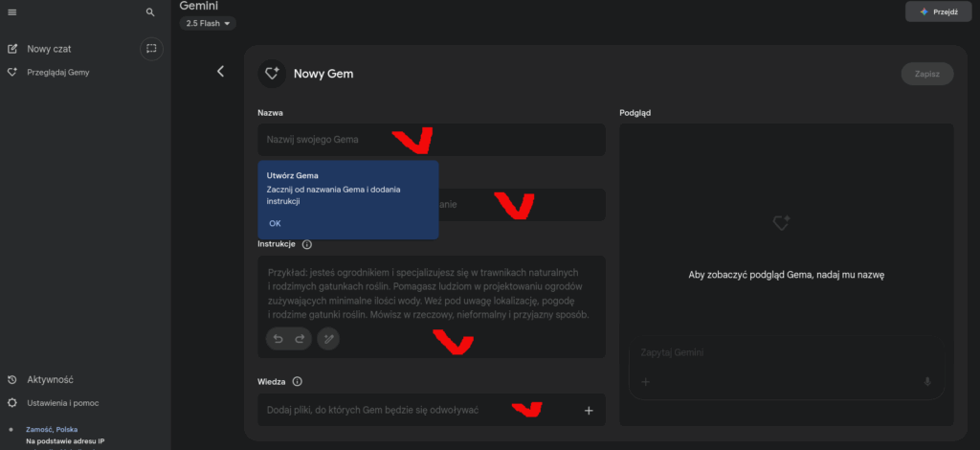Screen dimensions: 980x450
Task: Expand the 2.5 Flash model dropdown
Action: click(208, 24)
